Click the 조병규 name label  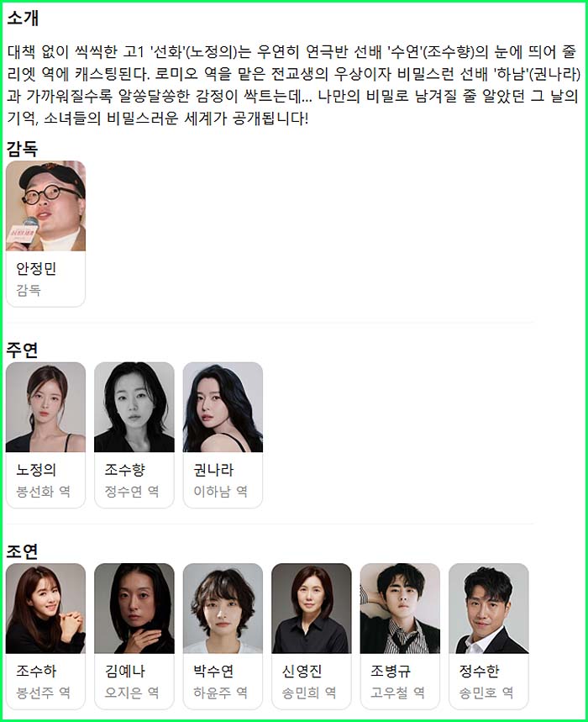[391, 671]
